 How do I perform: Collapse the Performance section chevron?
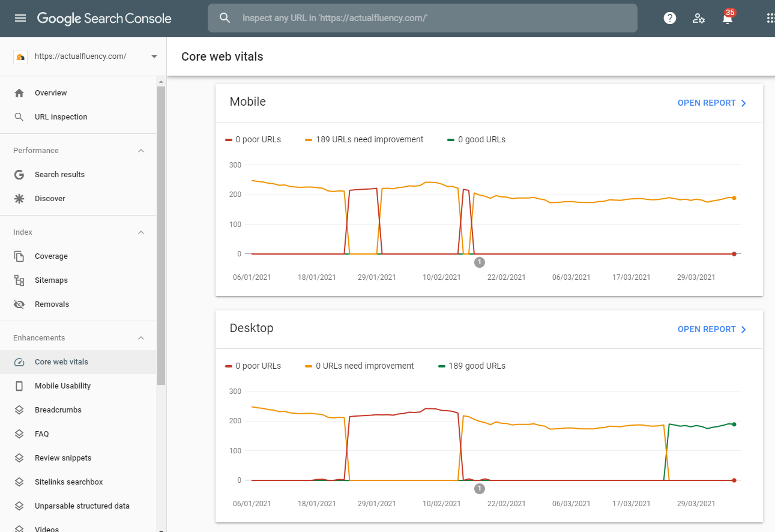pyautogui.click(x=141, y=151)
